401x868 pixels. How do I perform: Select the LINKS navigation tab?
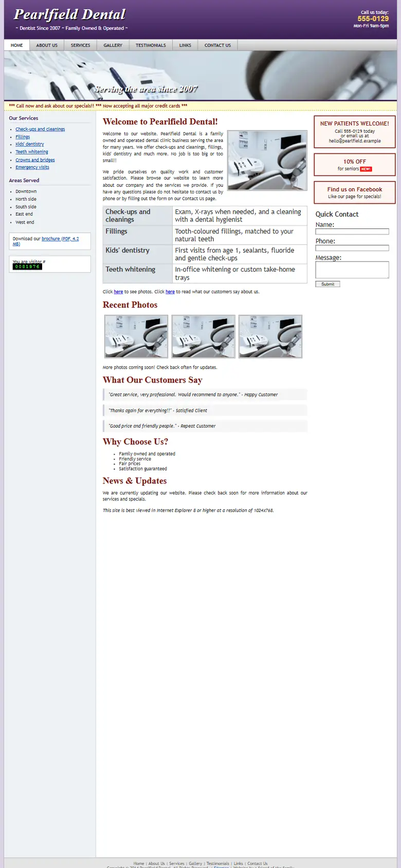185,45
